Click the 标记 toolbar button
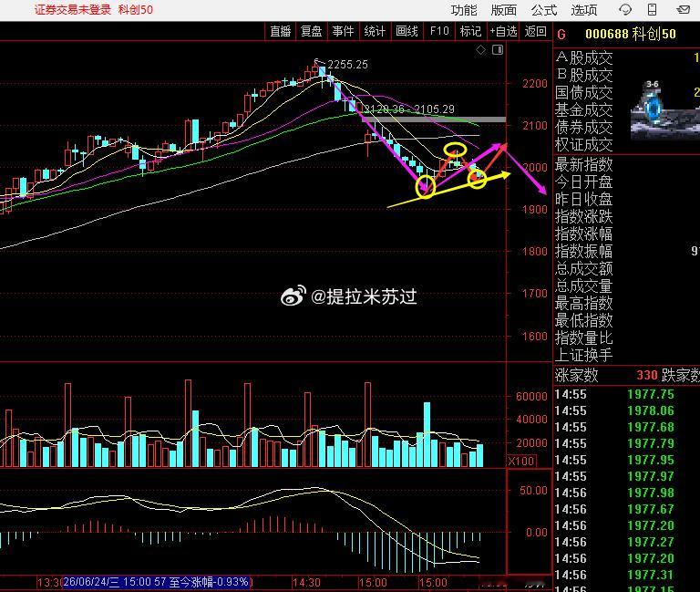 470,31
